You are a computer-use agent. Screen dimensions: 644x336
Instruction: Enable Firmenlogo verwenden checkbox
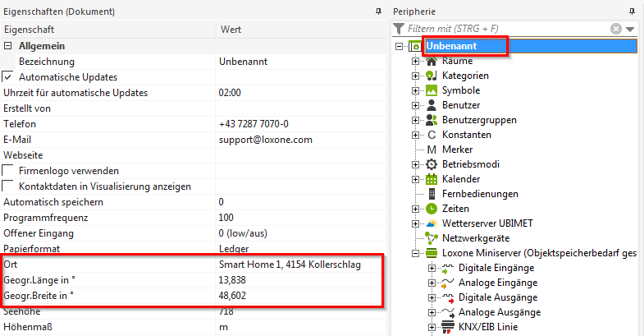[x=8, y=170]
